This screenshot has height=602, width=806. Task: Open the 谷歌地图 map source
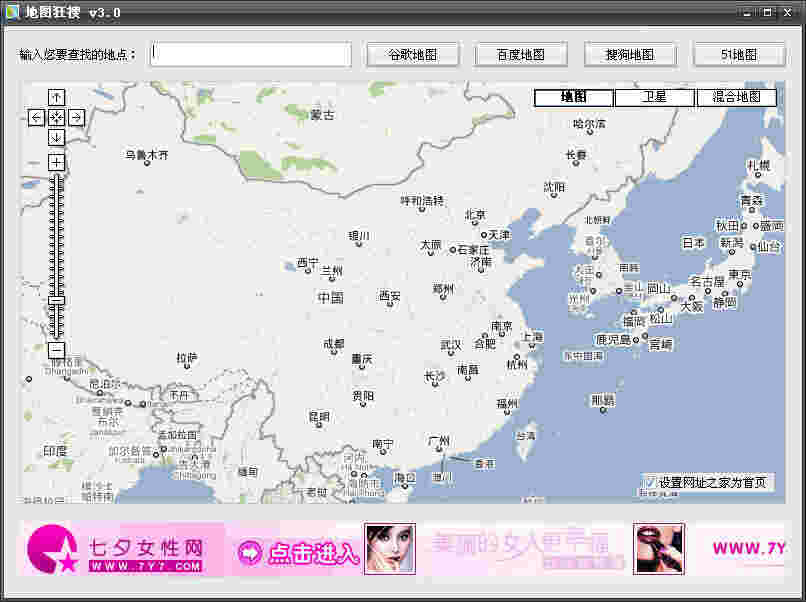point(412,54)
